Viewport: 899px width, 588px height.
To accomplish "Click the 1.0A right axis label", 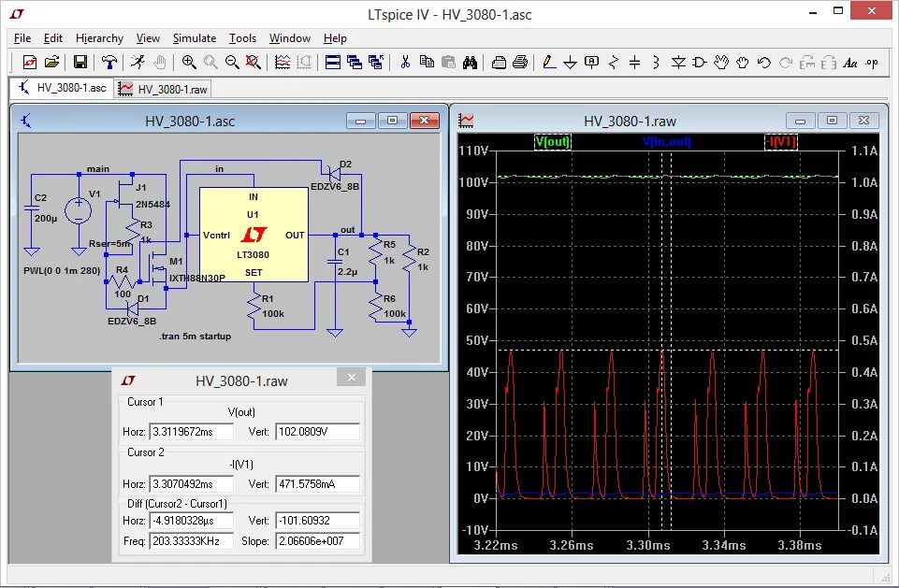I will coord(864,182).
